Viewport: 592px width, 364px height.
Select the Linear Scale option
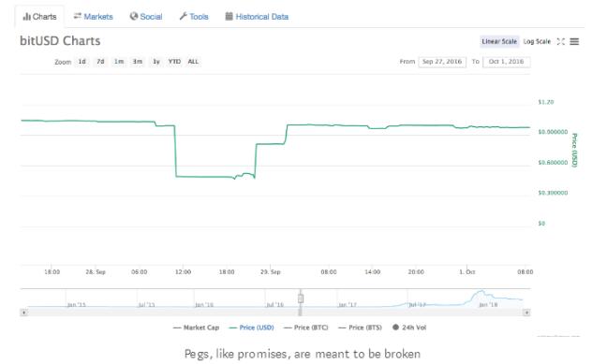[499, 41]
